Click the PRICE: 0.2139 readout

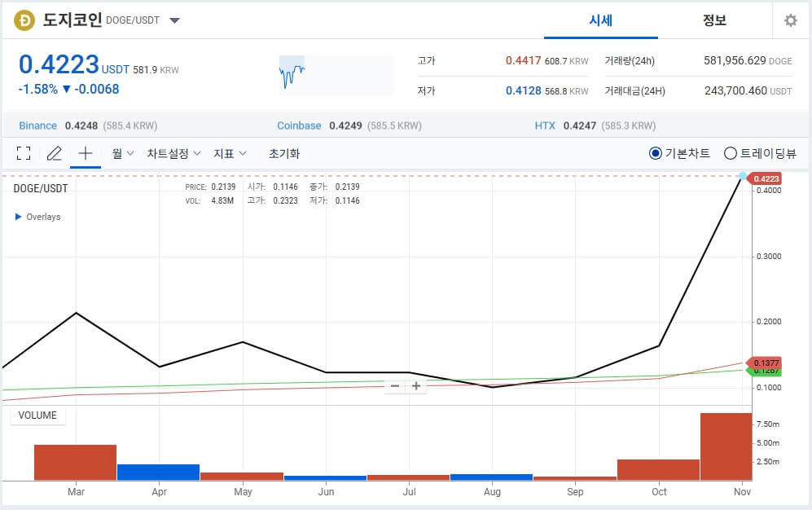coord(210,187)
